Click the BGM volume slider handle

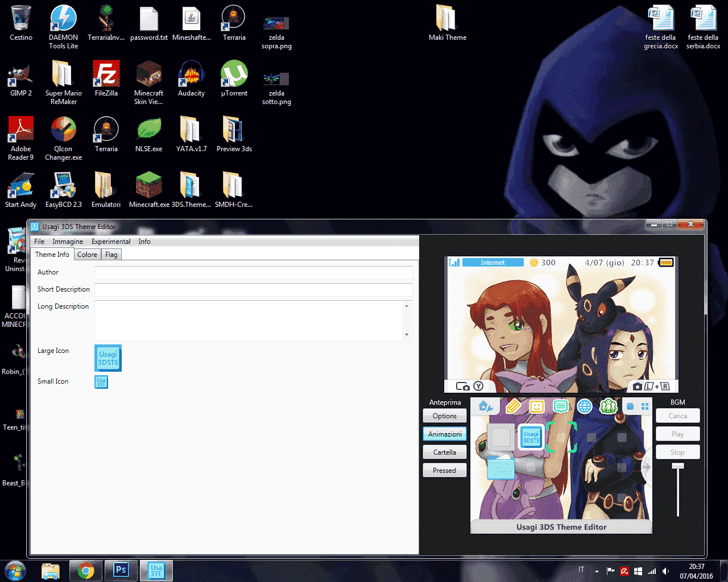click(x=677, y=466)
